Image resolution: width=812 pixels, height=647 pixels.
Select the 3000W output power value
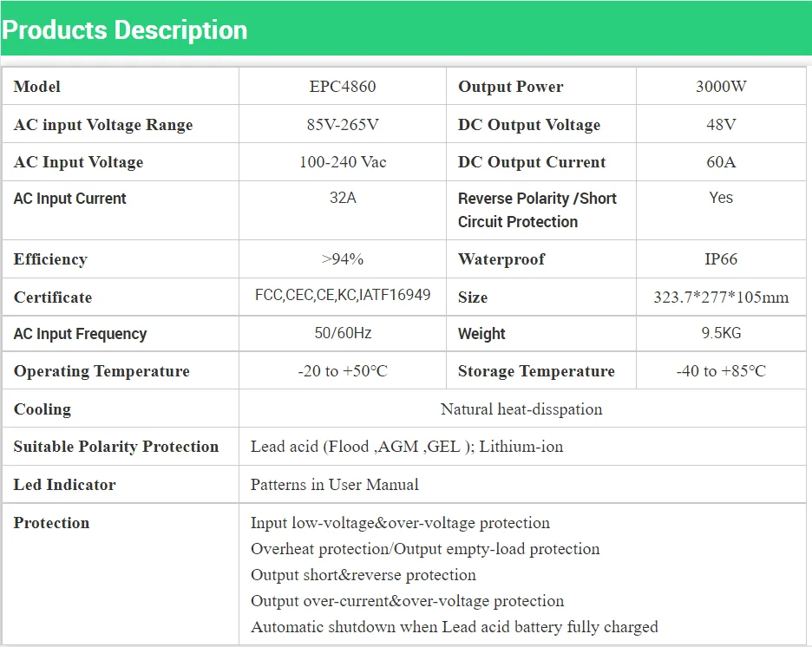coord(721,87)
